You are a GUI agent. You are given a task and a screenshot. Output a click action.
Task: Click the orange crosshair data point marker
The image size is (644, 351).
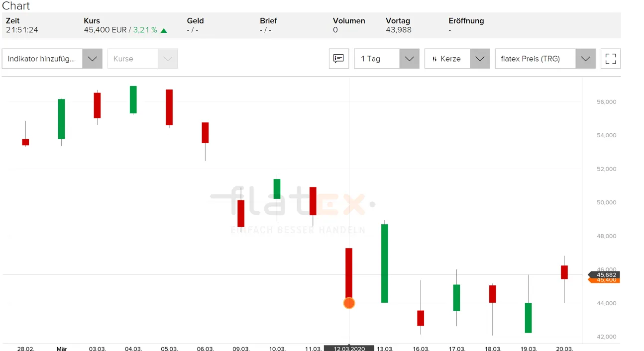tap(349, 303)
